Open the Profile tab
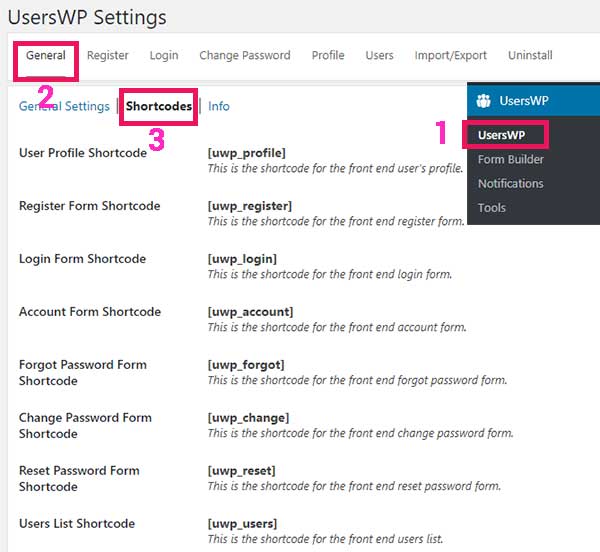The height and width of the screenshot is (552, 600). pos(328,55)
